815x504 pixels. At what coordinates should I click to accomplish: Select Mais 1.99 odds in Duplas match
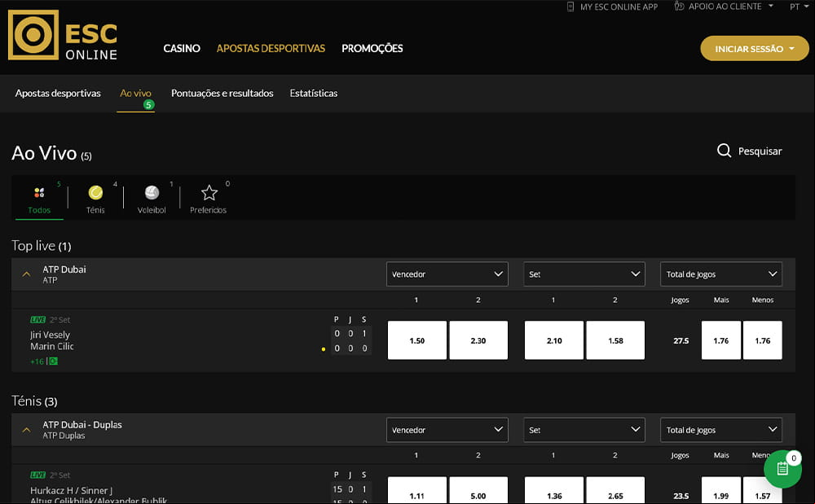click(x=721, y=490)
